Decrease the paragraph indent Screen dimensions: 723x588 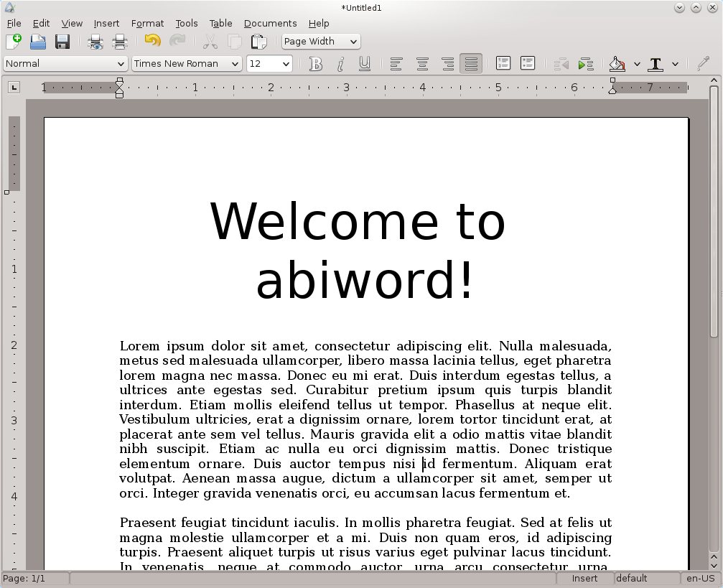(561, 64)
